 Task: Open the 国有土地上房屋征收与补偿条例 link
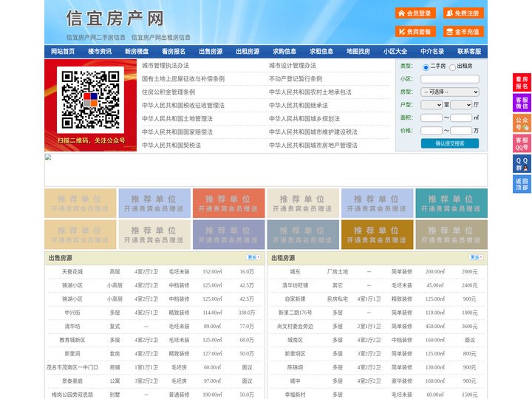(183, 79)
